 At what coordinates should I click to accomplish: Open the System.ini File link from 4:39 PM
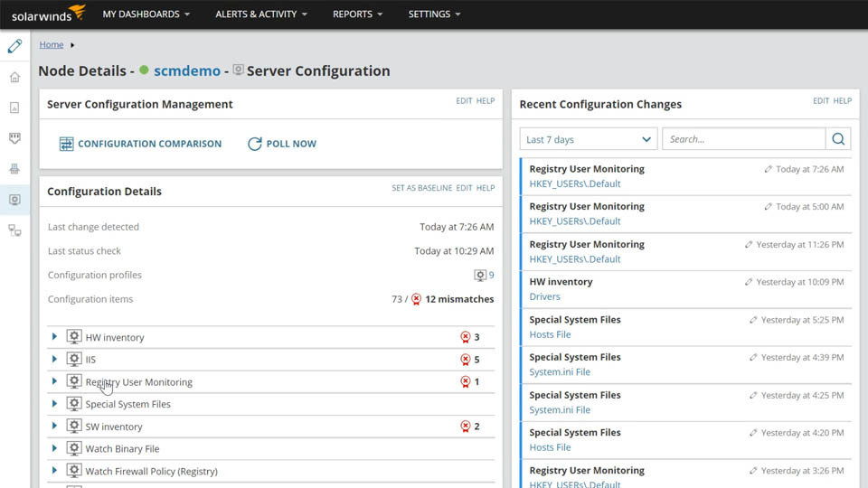(x=560, y=371)
